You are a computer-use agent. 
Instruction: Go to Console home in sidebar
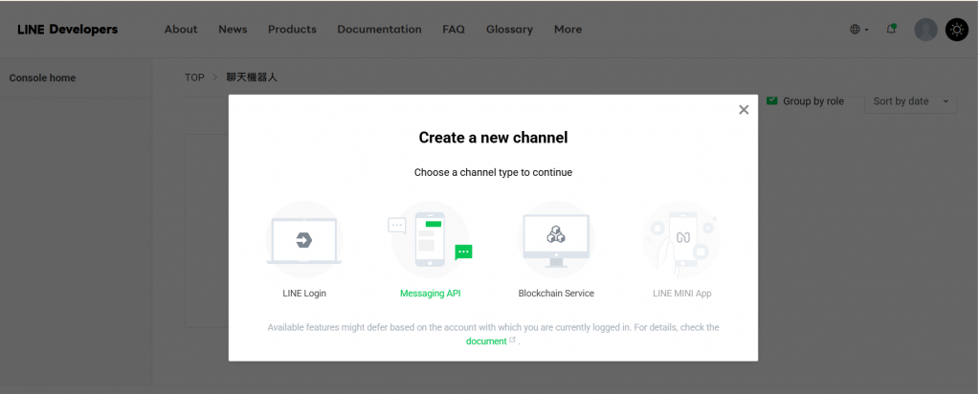click(42, 78)
